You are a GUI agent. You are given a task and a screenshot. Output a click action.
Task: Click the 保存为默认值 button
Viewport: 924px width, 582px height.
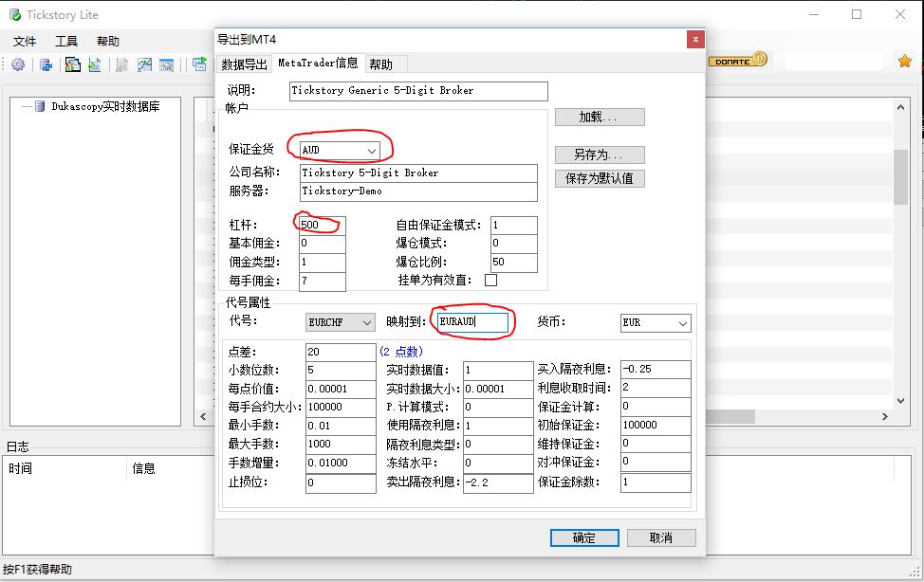pos(600,178)
